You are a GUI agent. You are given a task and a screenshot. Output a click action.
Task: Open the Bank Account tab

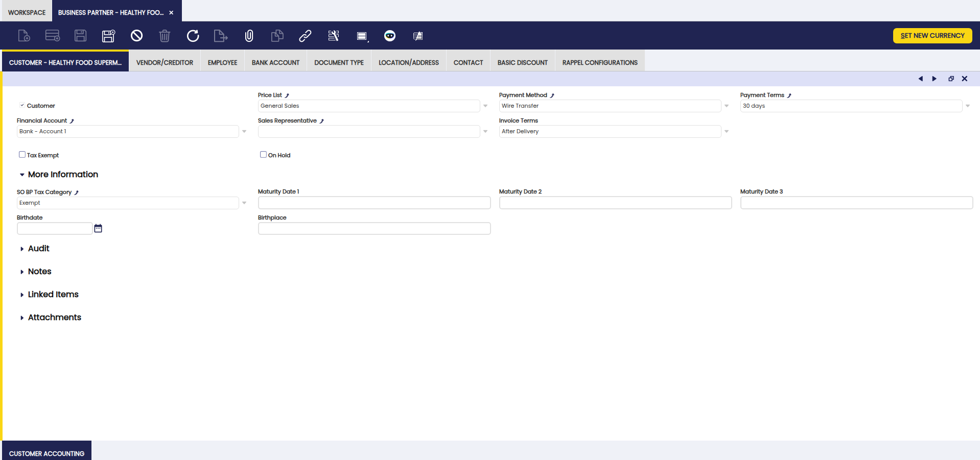[x=275, y=62]
